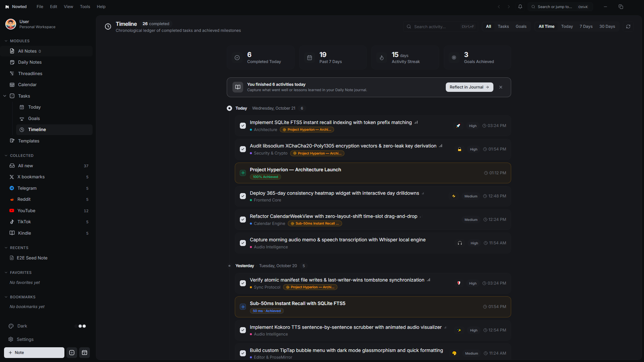Collapse the FAVORITES section

coord(6,273)
